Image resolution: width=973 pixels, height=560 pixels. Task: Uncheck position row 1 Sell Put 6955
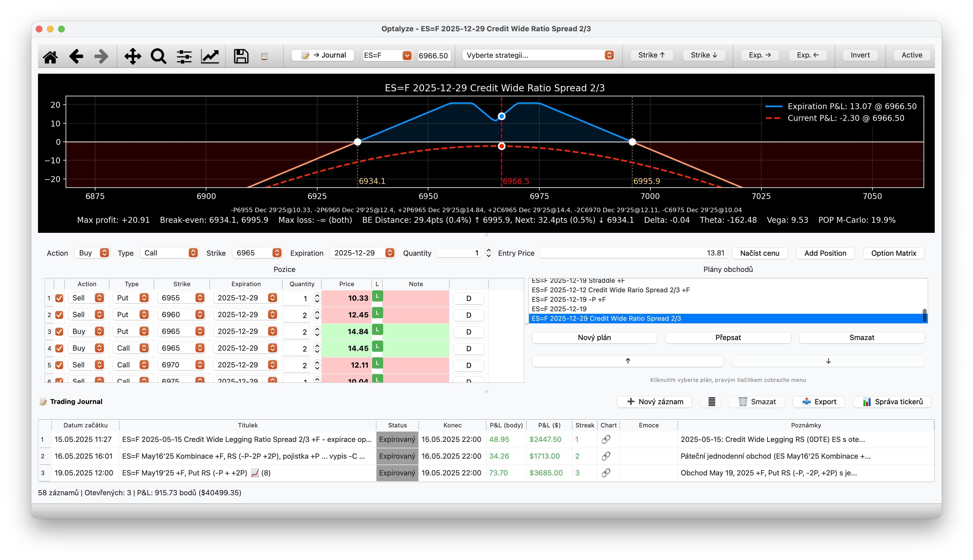coord(59,298)
